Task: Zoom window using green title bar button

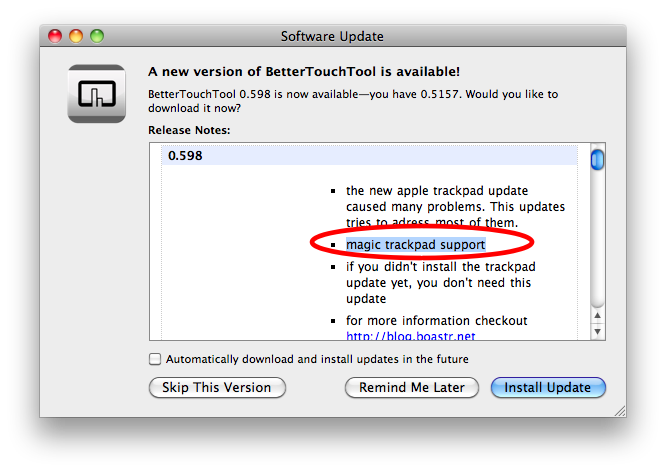Action: pyautogui.click(x=97, y=36)
